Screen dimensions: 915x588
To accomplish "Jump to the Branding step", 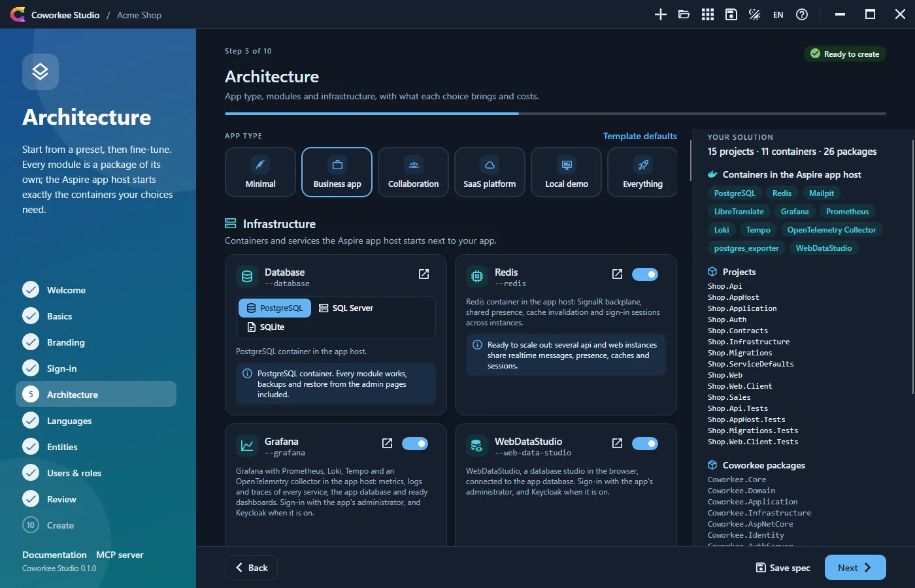I will (x=96, y=342).
